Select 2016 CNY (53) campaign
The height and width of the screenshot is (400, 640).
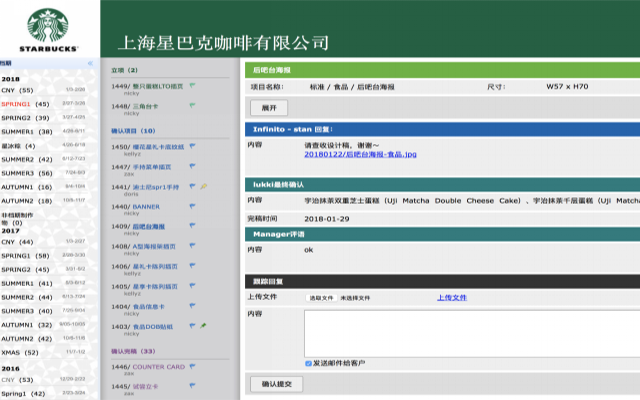coord(17,380)
